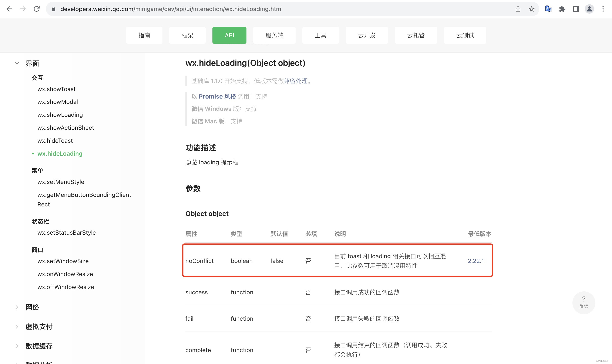Open the browser extensions puzzle icon
This screenshot has height=364, width=612.
[562, 9]
